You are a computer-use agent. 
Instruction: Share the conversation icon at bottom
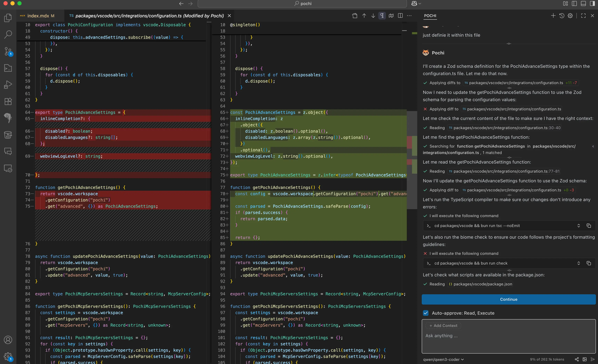click(577, 359)
